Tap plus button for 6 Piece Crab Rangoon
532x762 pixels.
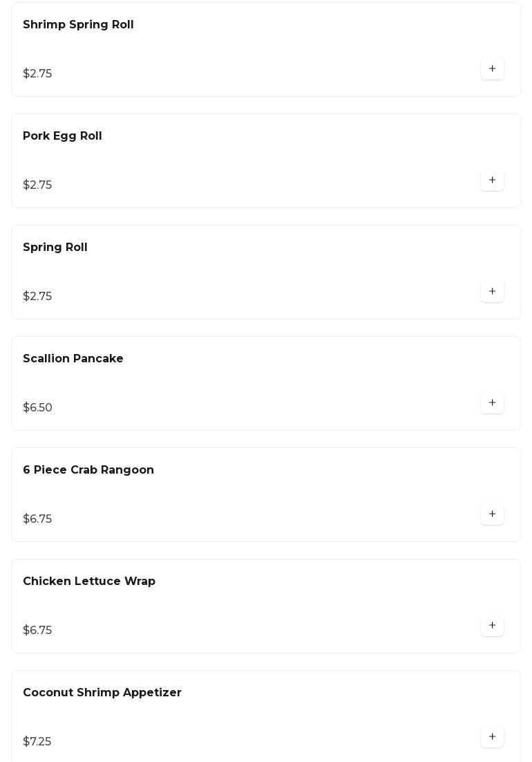click(492, 514)
